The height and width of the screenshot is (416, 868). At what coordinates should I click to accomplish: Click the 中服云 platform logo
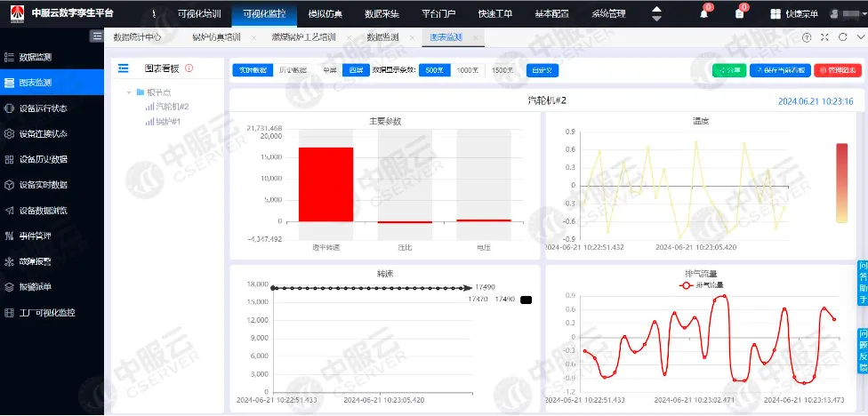click(17, 14)
